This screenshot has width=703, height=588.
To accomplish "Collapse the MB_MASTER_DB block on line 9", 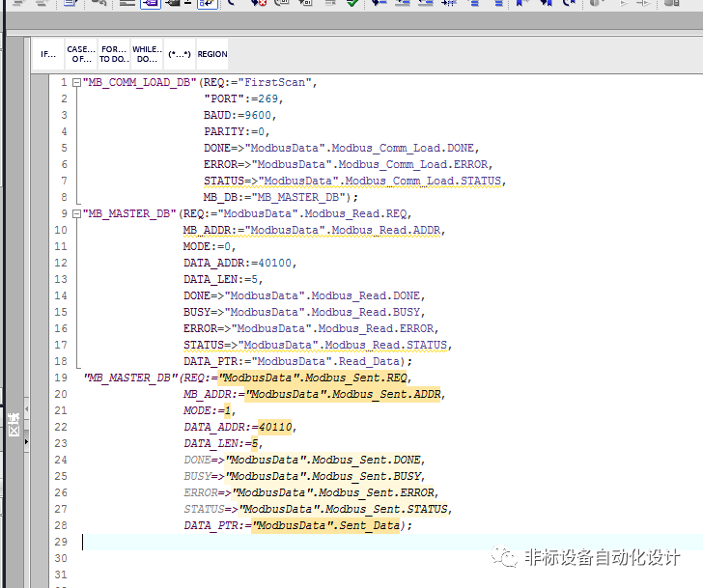I will tap(76, 213).
